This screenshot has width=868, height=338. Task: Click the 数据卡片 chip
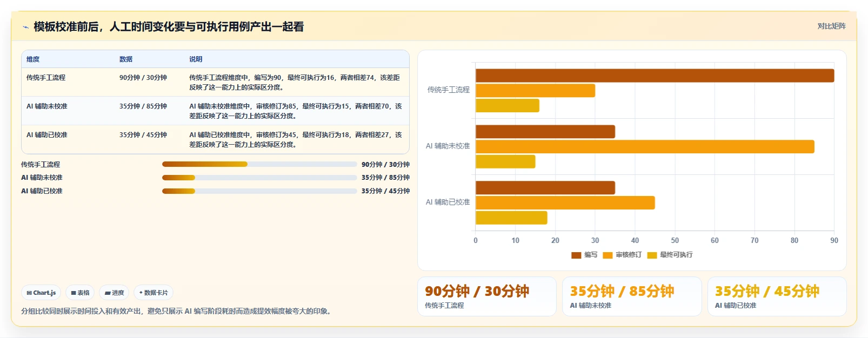[153, 293]
